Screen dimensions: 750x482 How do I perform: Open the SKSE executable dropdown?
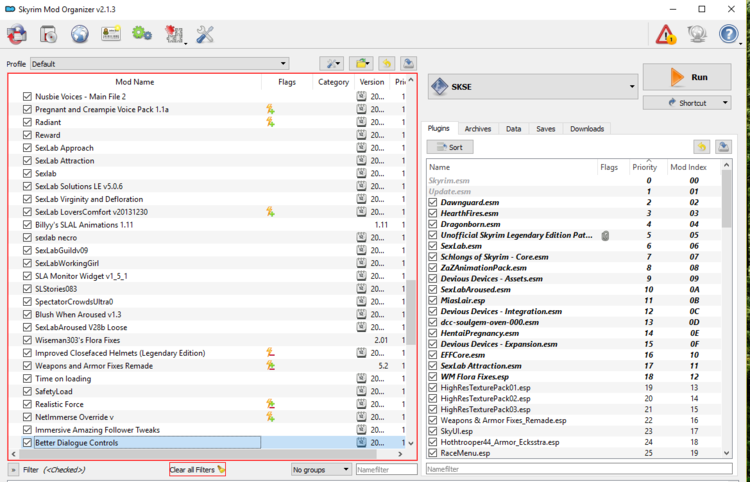point(533,87)
